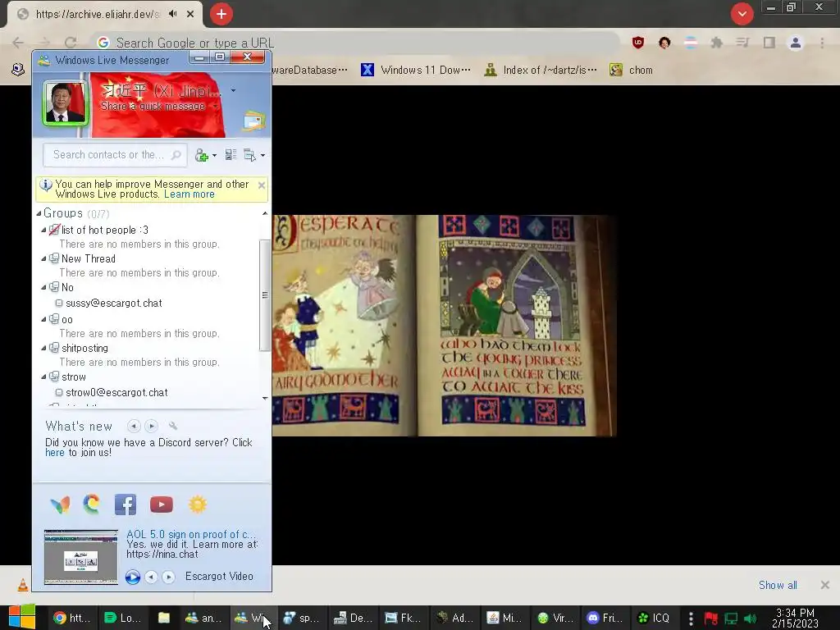Mute the tab using the speaker icon
This screenshot has width=840, height=630.
coord(172,14)
